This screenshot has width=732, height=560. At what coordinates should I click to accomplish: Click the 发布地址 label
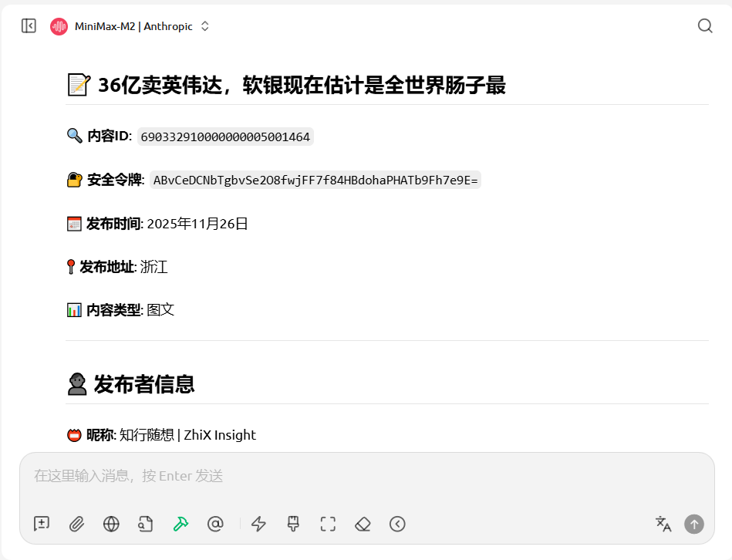tap(108, 267)
